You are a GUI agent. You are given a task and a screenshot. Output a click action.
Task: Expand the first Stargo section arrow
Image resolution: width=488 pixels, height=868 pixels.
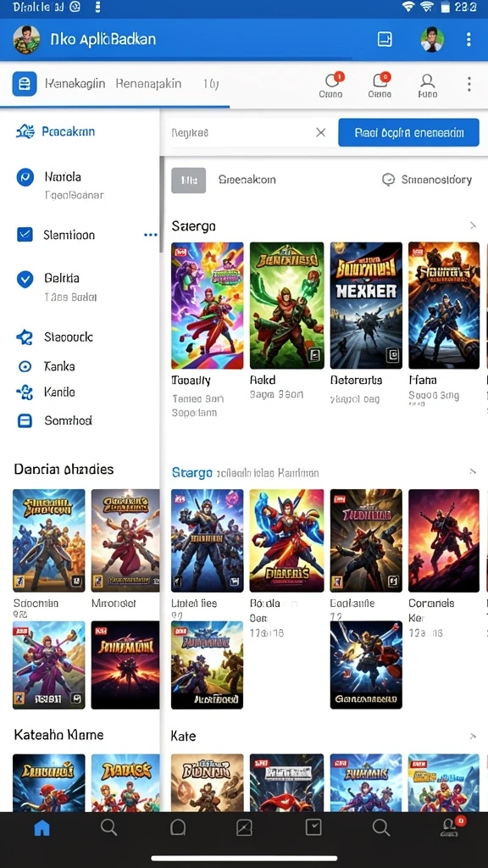click(x=473, y=225)
